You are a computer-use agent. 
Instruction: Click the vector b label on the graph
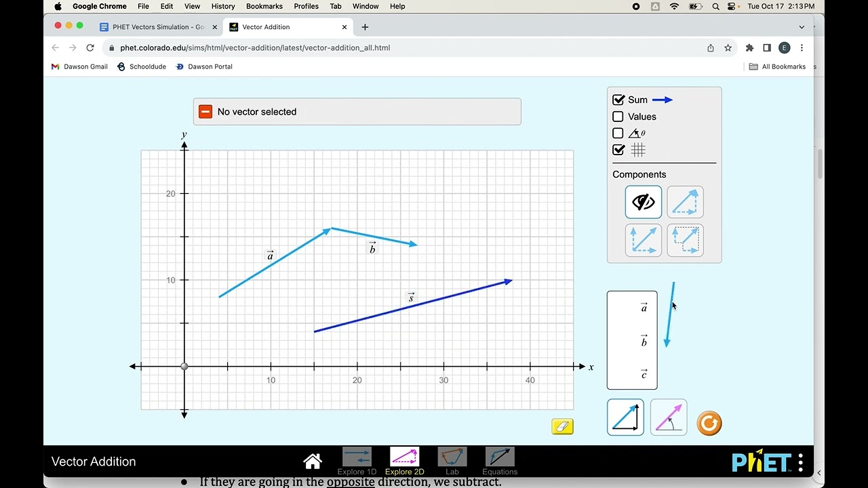pyautogui.click(x=372, y=248)
